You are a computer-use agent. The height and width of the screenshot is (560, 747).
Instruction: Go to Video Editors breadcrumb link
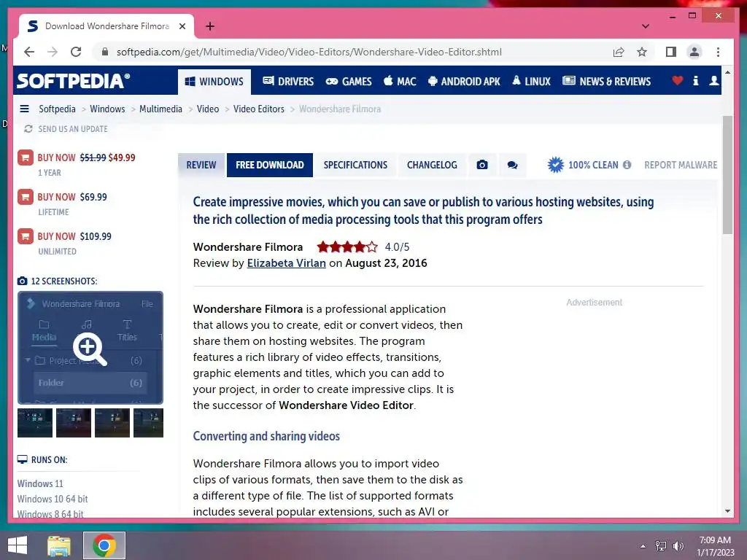259,109
